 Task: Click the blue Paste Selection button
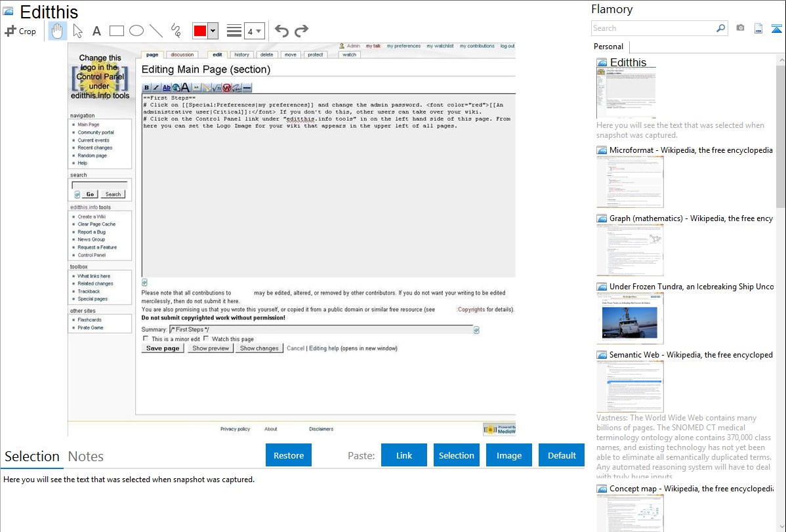click(456, 455)
